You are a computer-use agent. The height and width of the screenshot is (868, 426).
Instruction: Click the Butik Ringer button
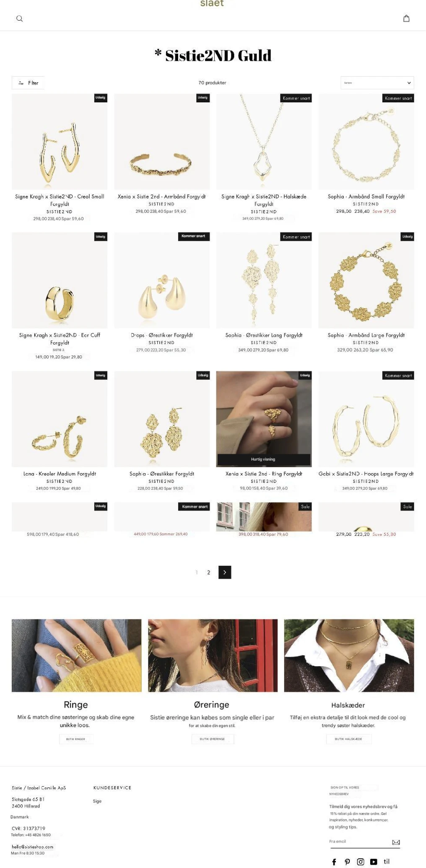[x=76, y=739]
